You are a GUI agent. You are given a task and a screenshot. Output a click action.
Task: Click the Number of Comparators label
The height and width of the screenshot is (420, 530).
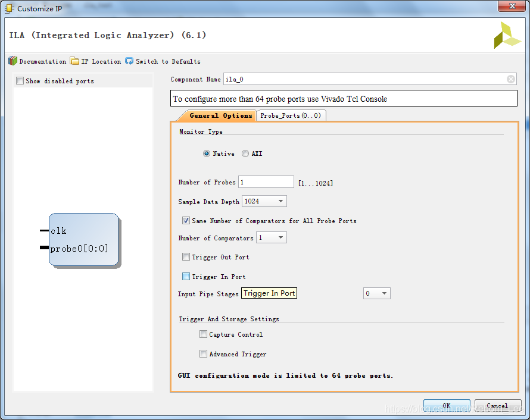pyautogui.click(x=216, y=238)
